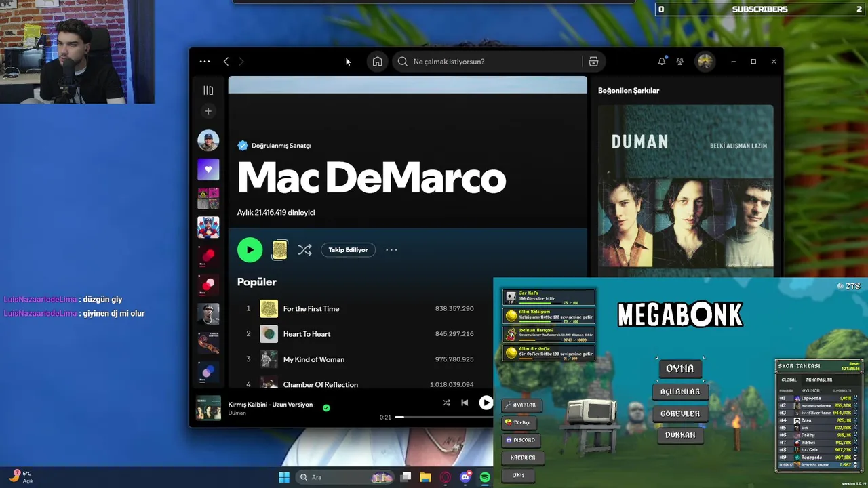Select the Joe'nun Hançeri quest card
The image size is (868, 488).
(549, 334)
